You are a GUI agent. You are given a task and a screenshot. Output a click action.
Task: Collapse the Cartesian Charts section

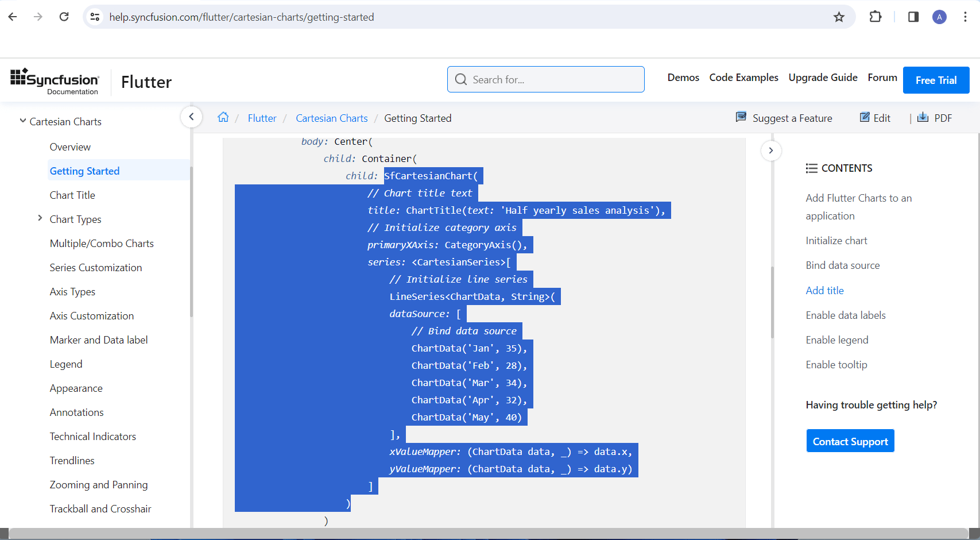[x=23, y=121]
